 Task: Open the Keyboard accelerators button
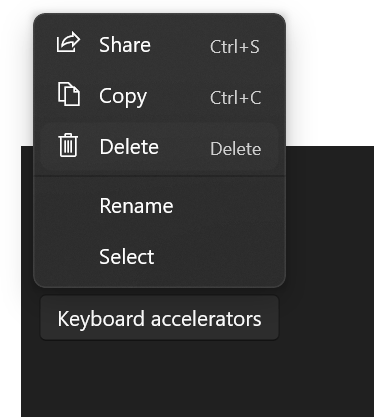click(x=159, y=318)
